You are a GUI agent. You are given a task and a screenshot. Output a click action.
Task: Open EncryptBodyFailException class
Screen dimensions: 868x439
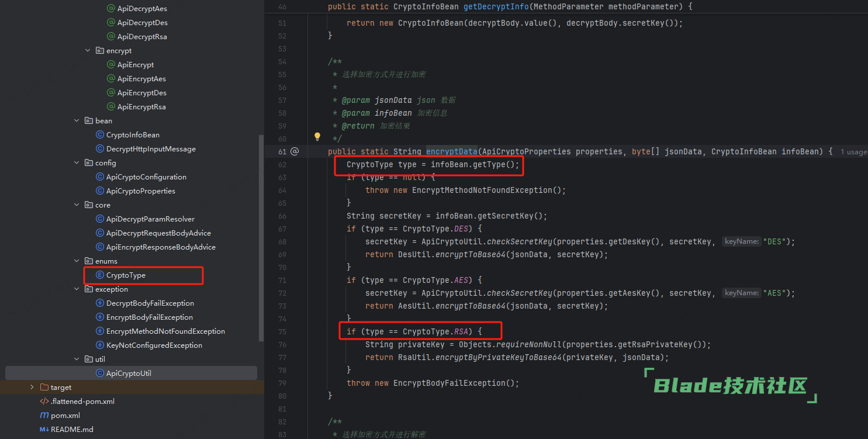coord(150,317)
